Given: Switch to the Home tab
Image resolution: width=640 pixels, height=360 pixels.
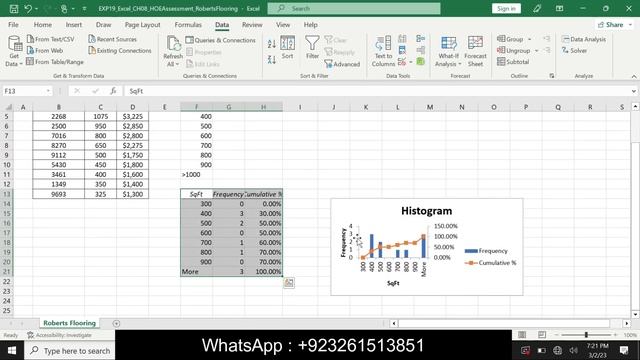Looking at the screenshot, I should pos(42,25).
